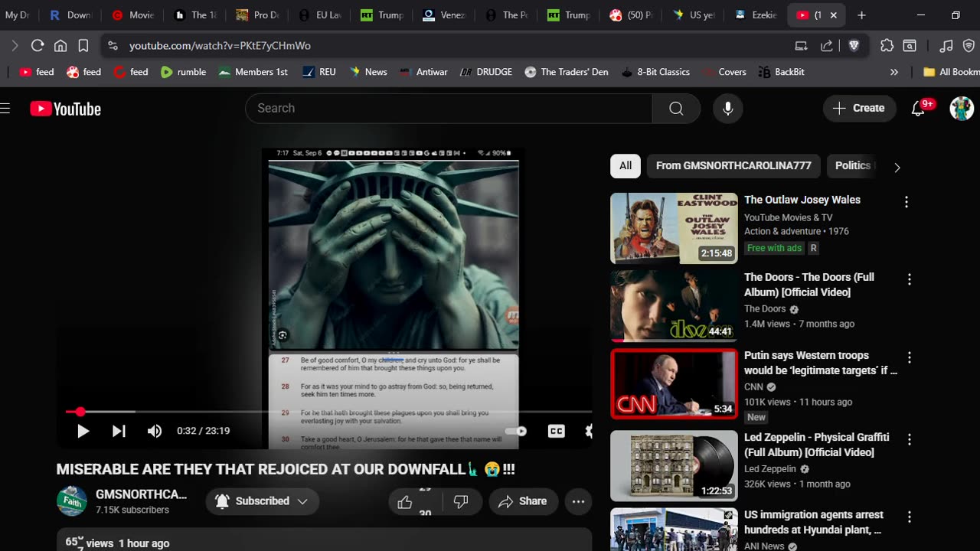Open the Create menu

click(x=858, y=108)
